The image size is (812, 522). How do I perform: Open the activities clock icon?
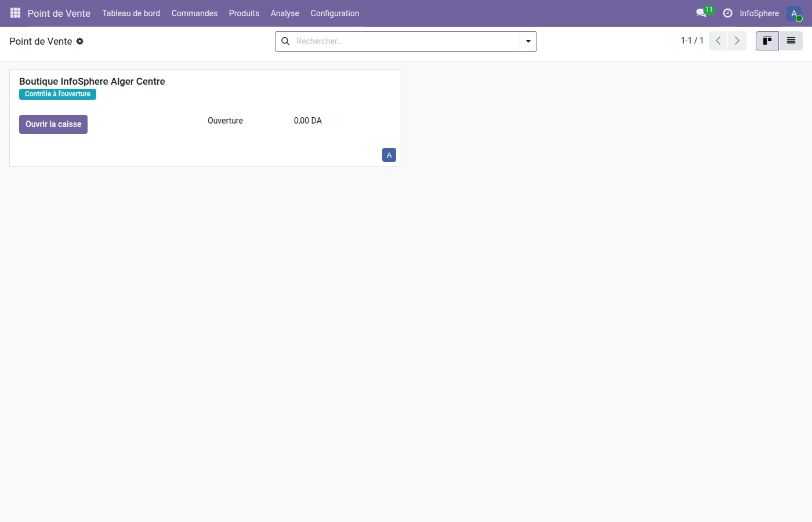point(727,13)
